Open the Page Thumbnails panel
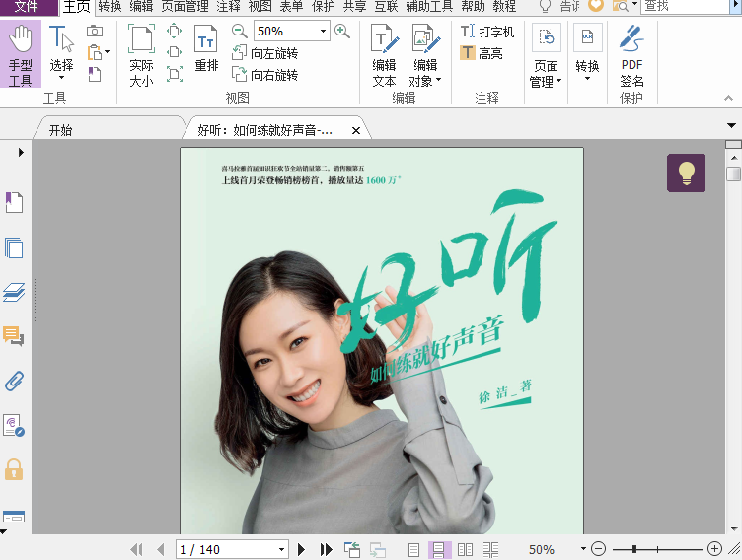 [x=14, y=247]
